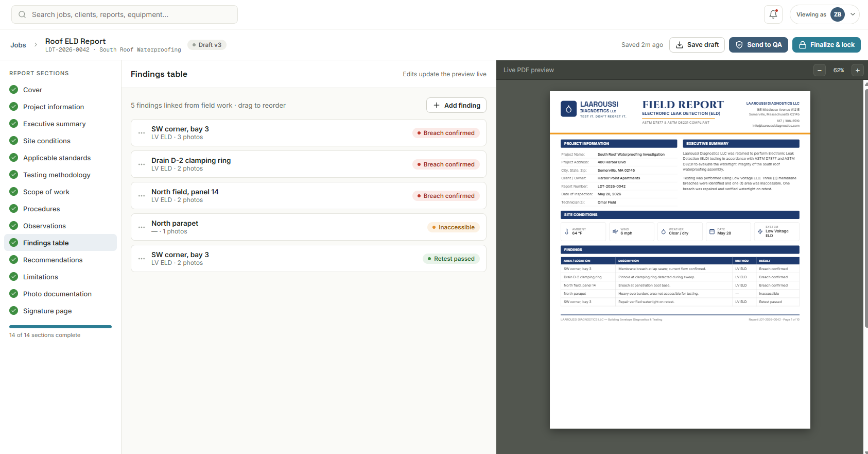Click the Roof ELD Report title
Viewport: 868px width, 454px height.
(x=75, y=41)
